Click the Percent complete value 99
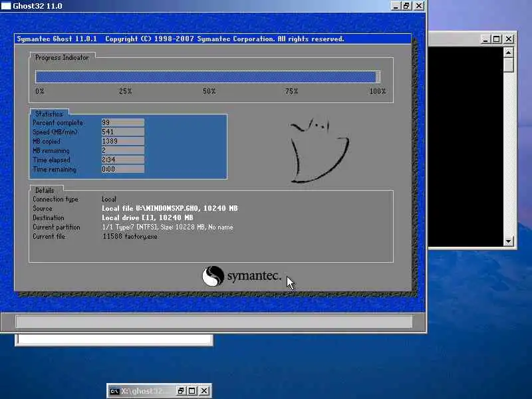 [123, 122]
